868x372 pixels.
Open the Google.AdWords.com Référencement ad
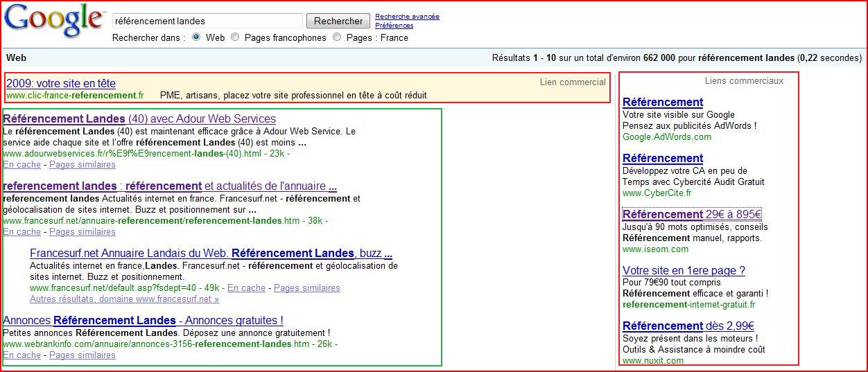pyautogui.click(x=663, y=103)
